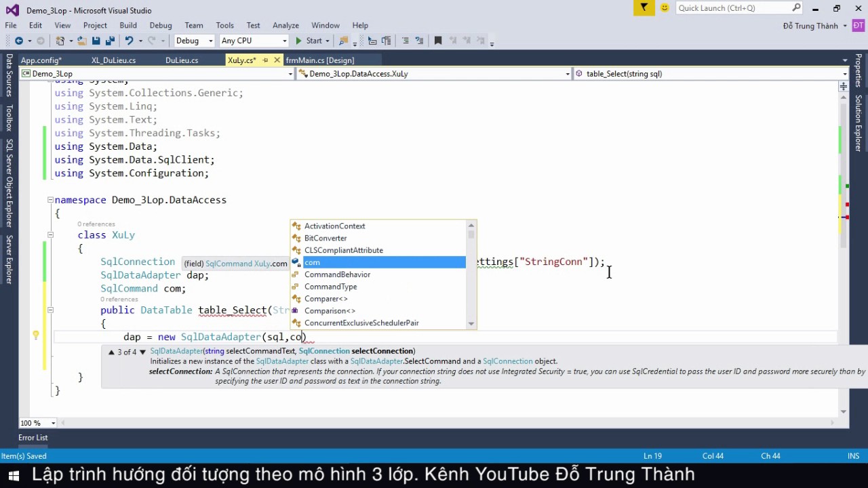Click the notifications flag icon
This screenshot has height=488, width=868.
[644, 8]
